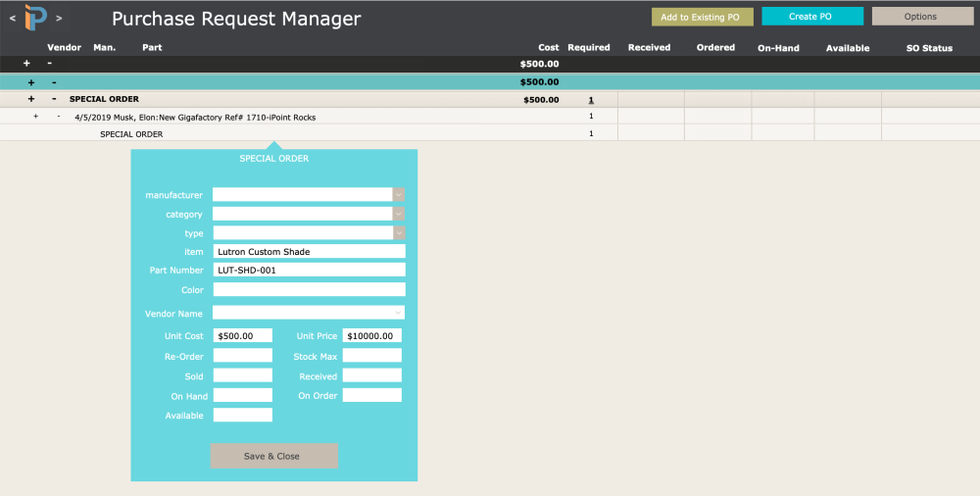The width and height of the screenshot is (980, 496).
Task: Click the Unit Cost field $500.00
Action: click(242, 336)
